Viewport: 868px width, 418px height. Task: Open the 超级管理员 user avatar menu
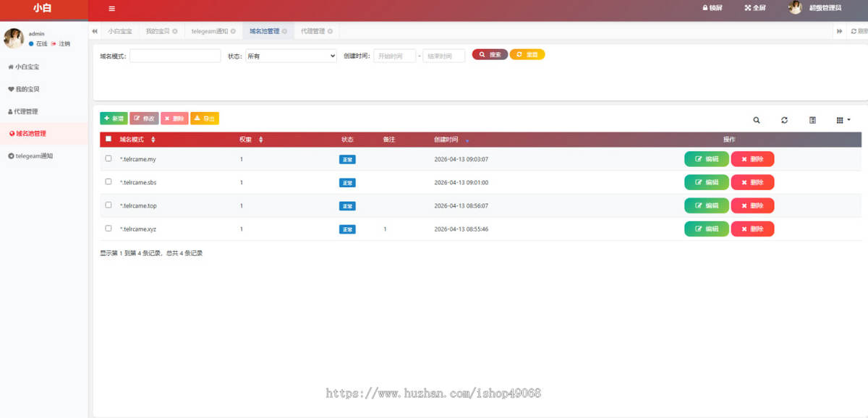[x=815, y=8]
